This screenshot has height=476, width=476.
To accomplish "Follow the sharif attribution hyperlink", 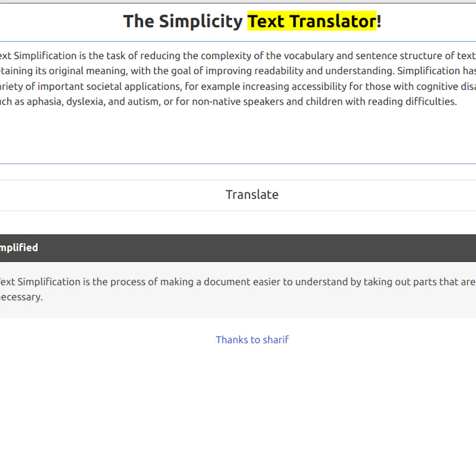I will 252,340.
